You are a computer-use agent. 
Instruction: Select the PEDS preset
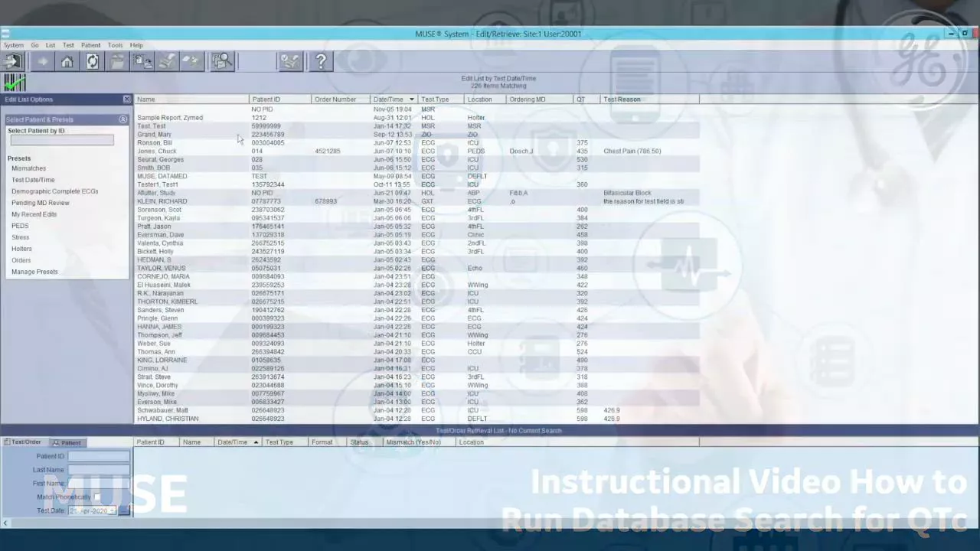pyautogui.click(x=20, y=226)
